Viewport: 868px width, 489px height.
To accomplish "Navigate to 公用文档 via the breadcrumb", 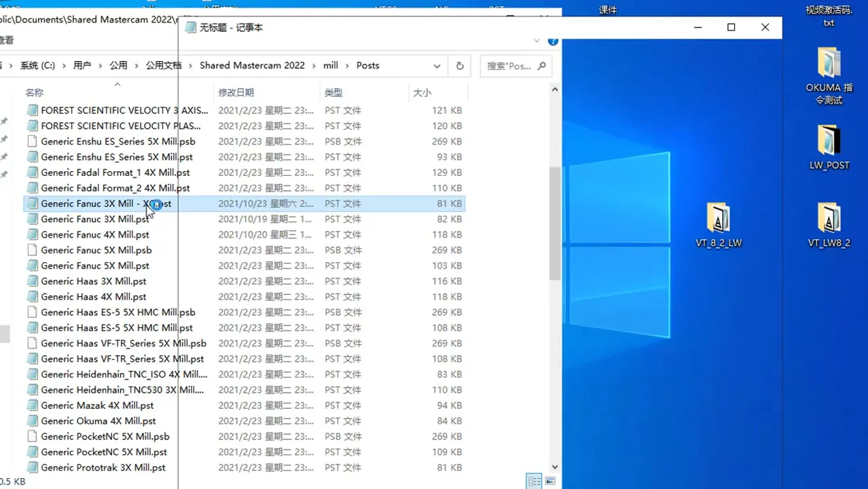I will coord(164,65).
